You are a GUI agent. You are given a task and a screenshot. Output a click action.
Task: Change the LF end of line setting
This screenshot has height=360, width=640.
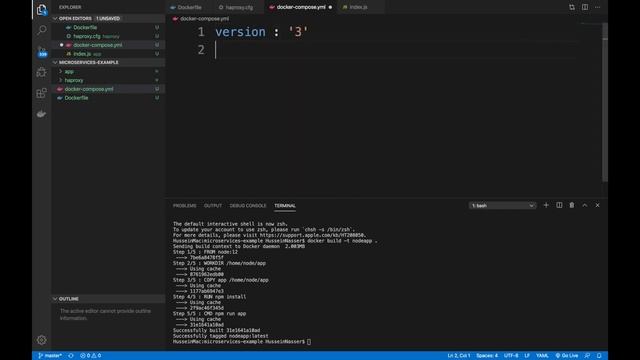pos(527,356)
